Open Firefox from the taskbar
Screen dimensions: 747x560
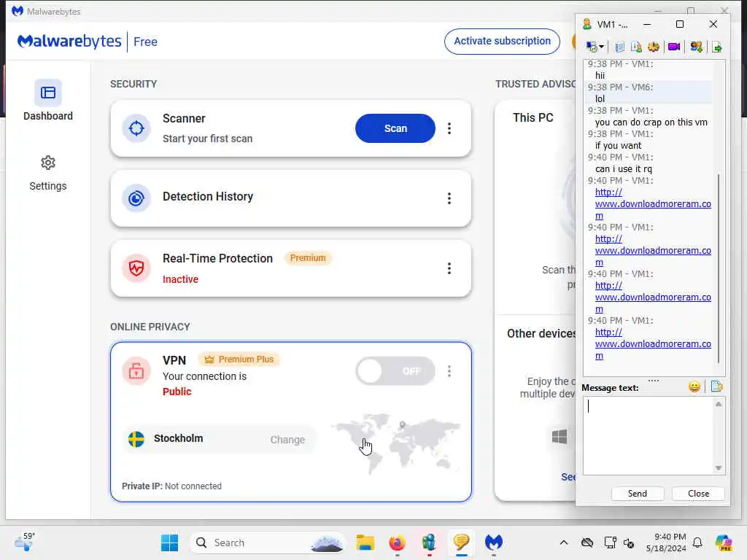tap(397, 542)
